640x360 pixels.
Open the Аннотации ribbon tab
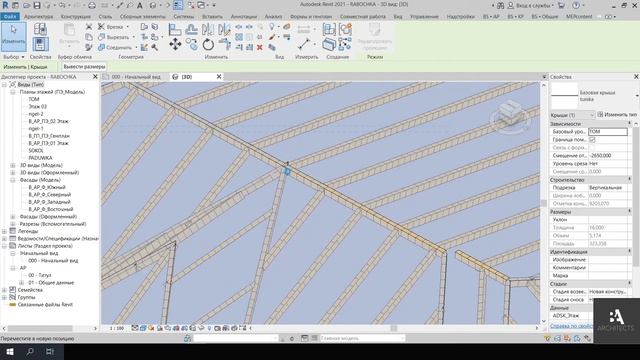[244, 17]
